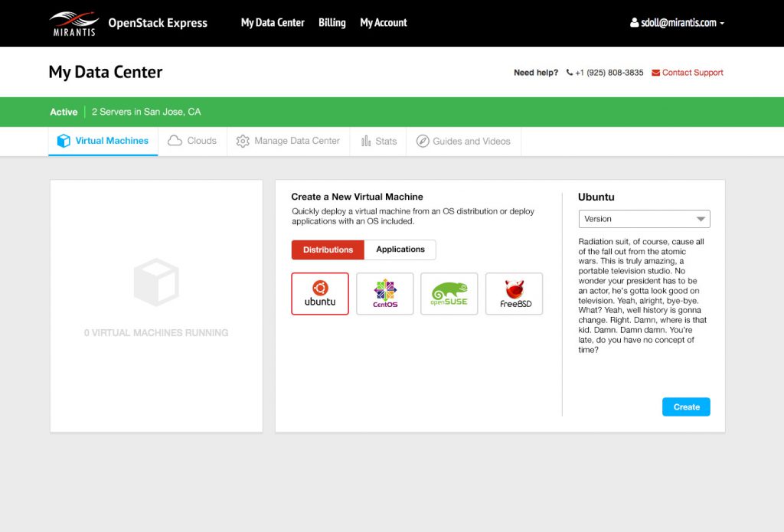Screen dimensions: 784x532
Task: Open the Billing menu item
Action: pyautogui.click(x=332, y=22)
